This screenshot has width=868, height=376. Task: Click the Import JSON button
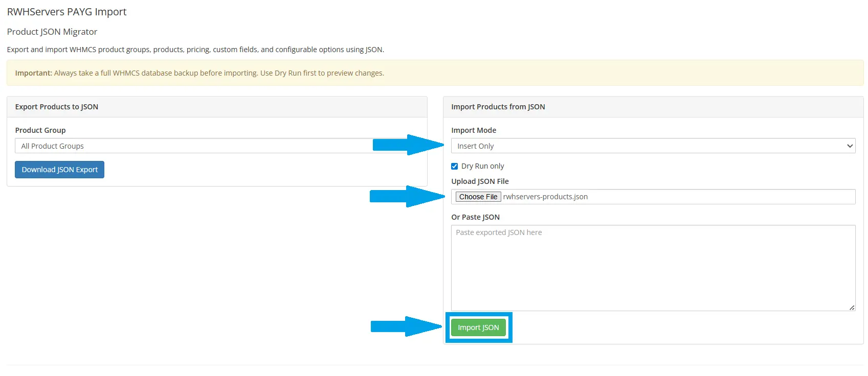click(478, 327)
